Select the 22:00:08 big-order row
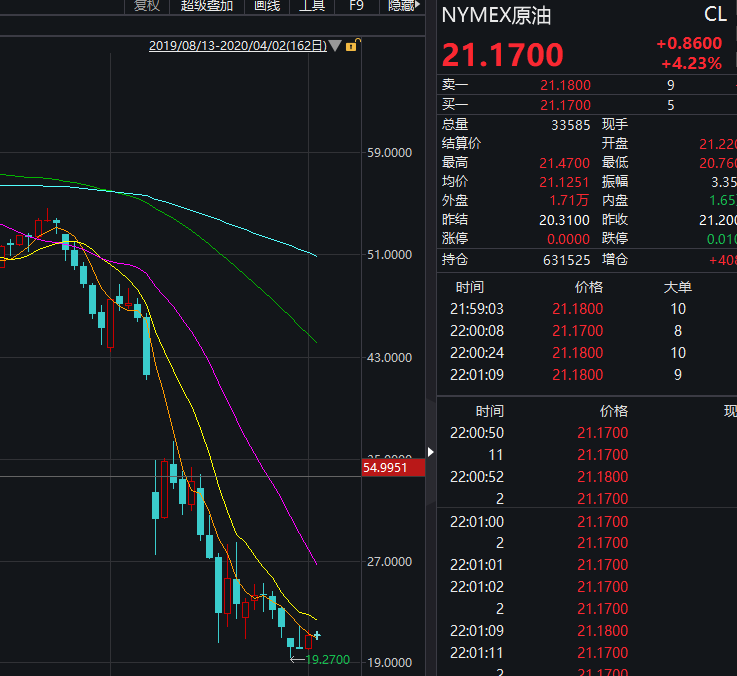This screenshot has width=737, height=676. tap(587, 331)
